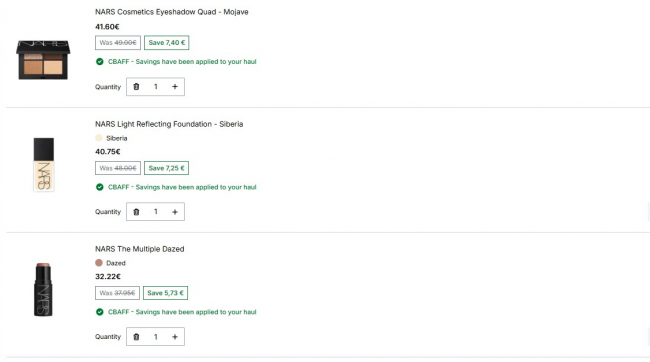Open the NARS The Multiple Dazed product page
The width and height of the screenshot is (650, 362).
coord(140,249)
